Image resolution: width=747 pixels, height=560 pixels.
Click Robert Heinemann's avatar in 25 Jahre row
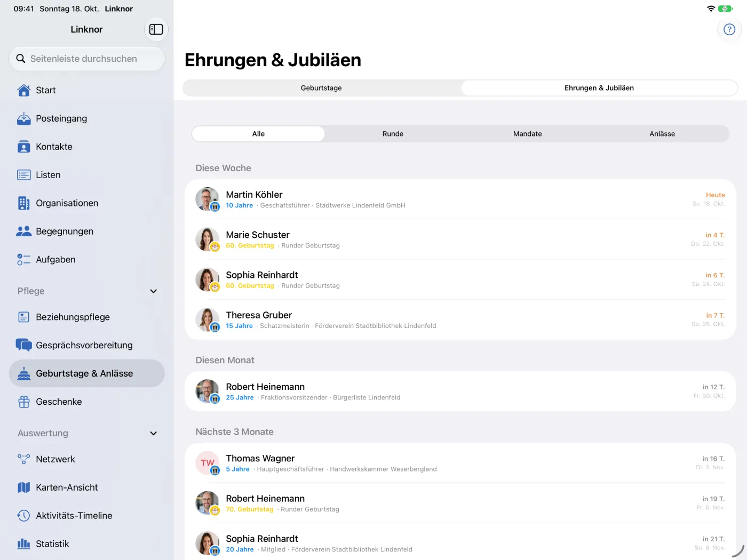click(x=207, y=391)
